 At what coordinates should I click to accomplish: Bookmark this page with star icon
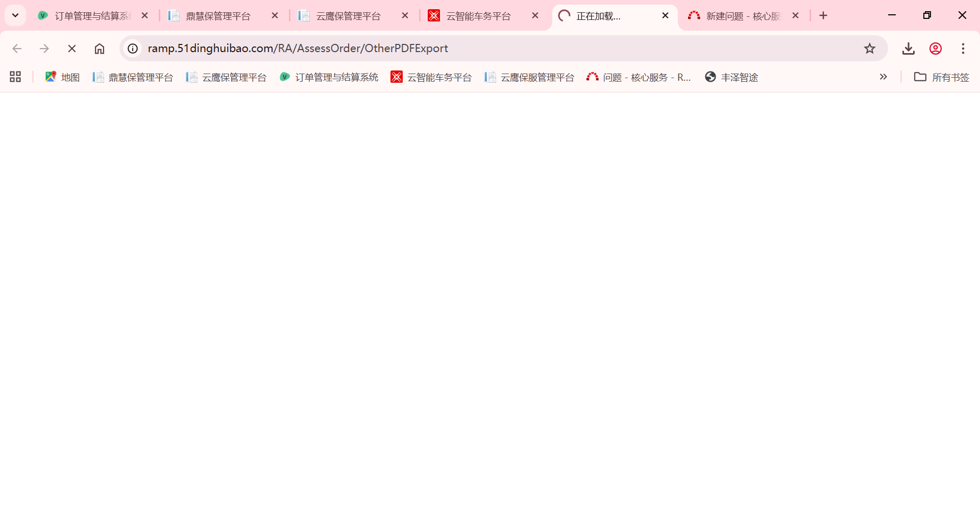click(x=870, y=49)
